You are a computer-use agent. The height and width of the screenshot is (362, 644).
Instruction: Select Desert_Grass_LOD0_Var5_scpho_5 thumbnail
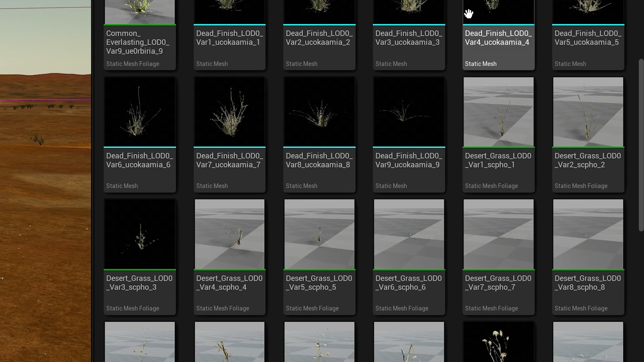pos(319,234)
